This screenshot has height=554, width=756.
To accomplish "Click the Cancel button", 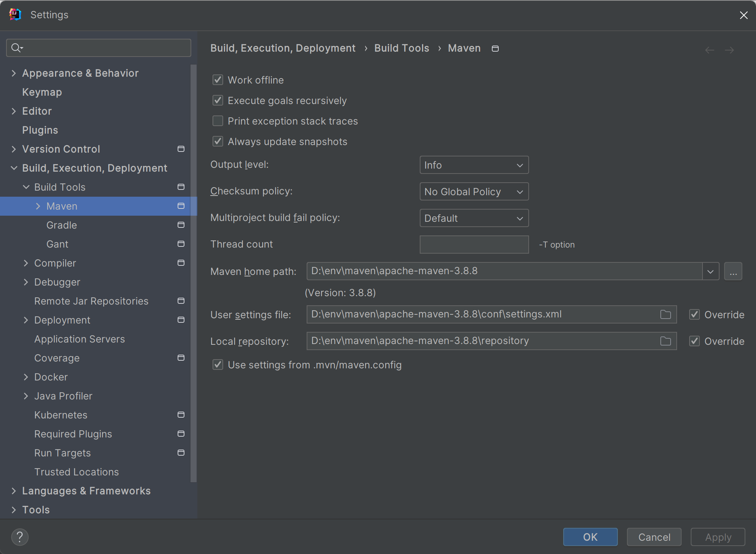I will [654, 537].
